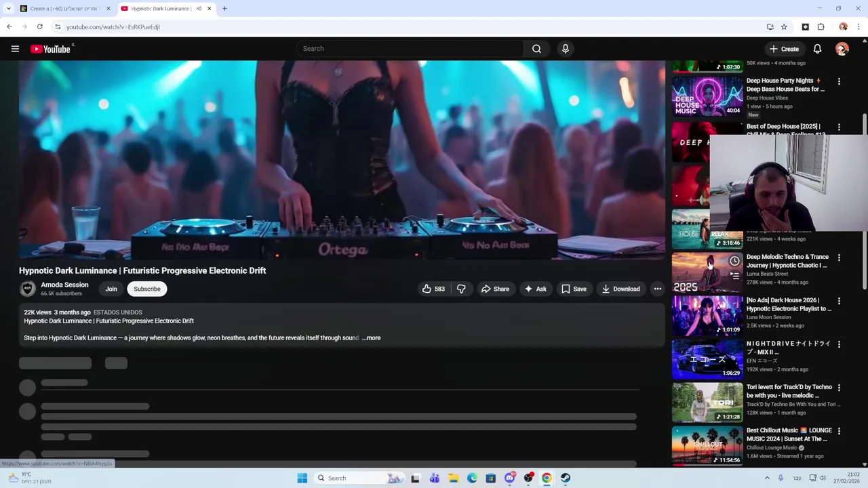Add Deep Melodic Techno video to queue
The width and height of the screenshot is (868, 488).
coord(734,276)
